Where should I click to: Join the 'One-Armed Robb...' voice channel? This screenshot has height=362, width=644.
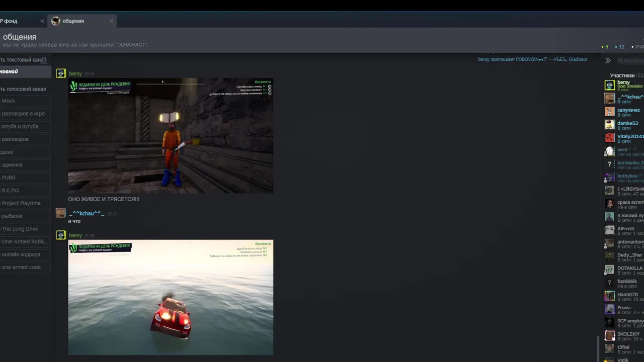[x=25, y=242]
